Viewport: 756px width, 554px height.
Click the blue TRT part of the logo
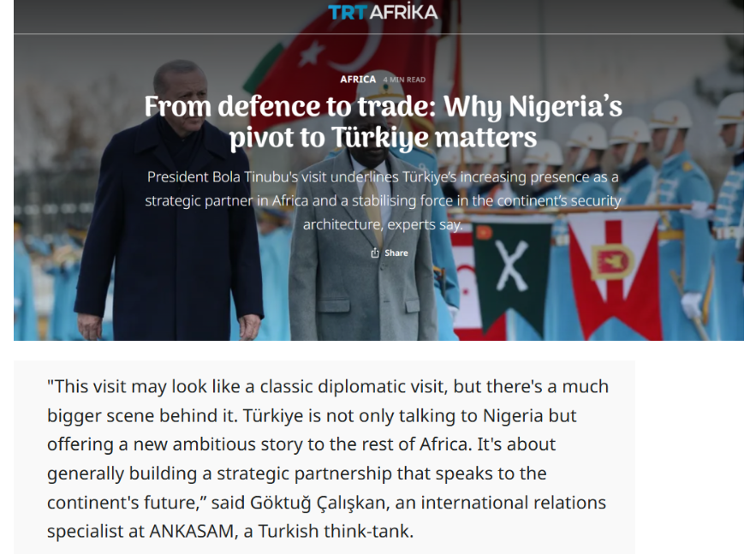[x=348, y=12]
